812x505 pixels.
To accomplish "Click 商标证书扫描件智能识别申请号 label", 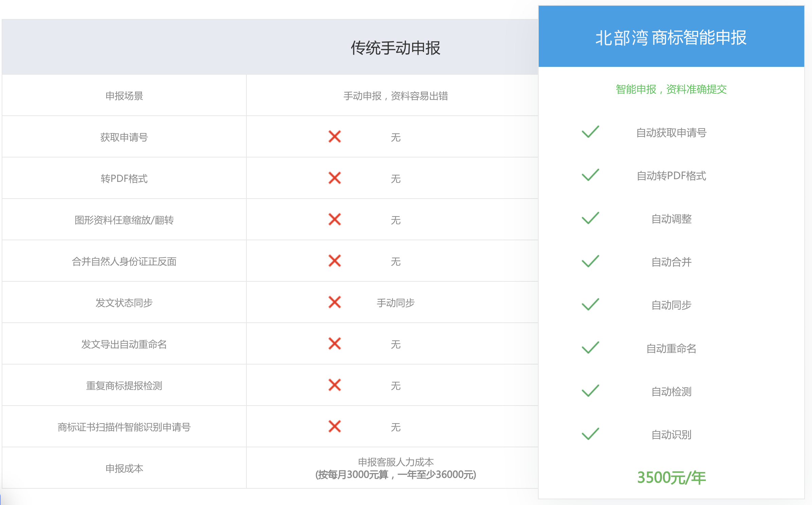I will click(x=124, y=427).
